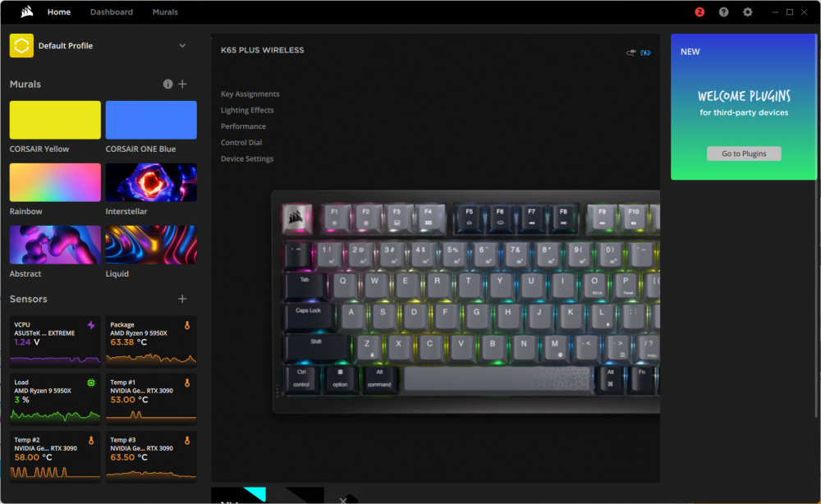Open the Temp #1 53.00 °C sensor card
Screen dimensions: 821x504
pos(151,399)
